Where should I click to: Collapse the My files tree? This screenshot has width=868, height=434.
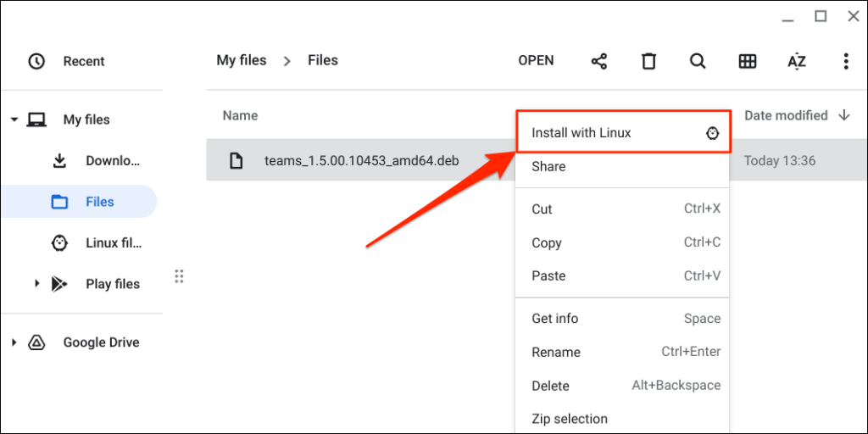[14, 120]
